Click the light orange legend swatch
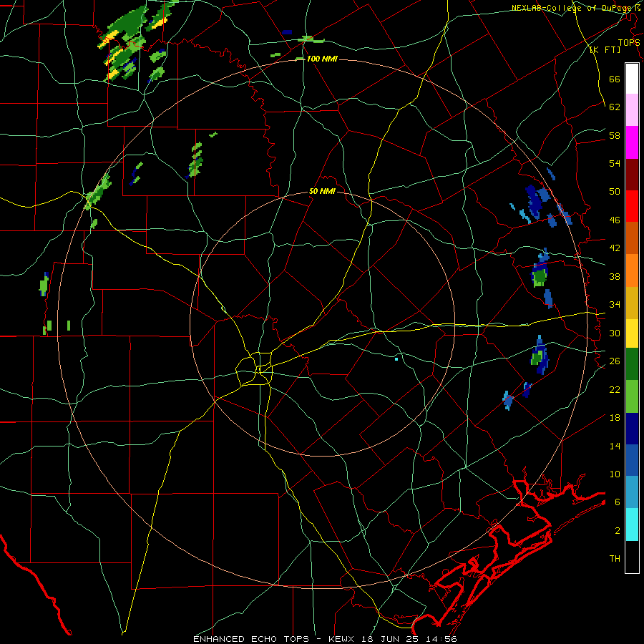Viewport: 644px width, 644px height. 632,270
